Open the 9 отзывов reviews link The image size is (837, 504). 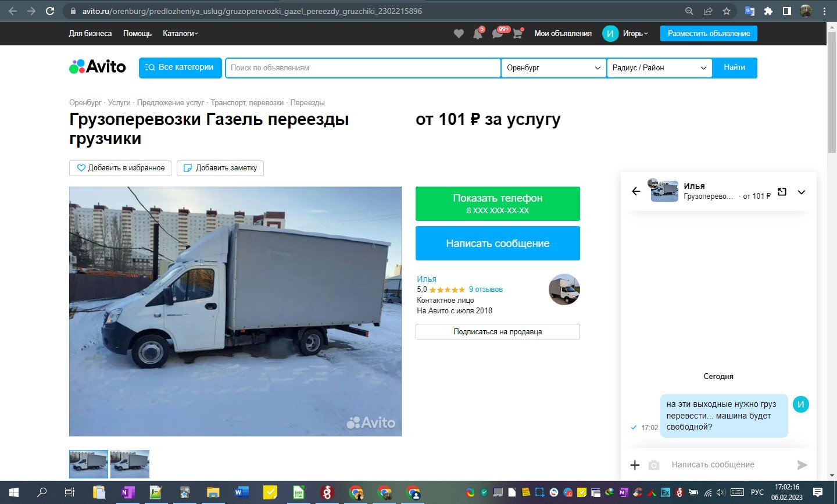[x=486, y=289]
